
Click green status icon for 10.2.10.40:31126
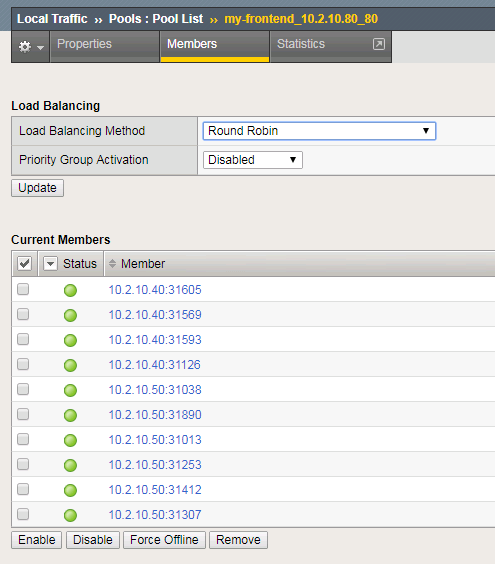(70, 365)
